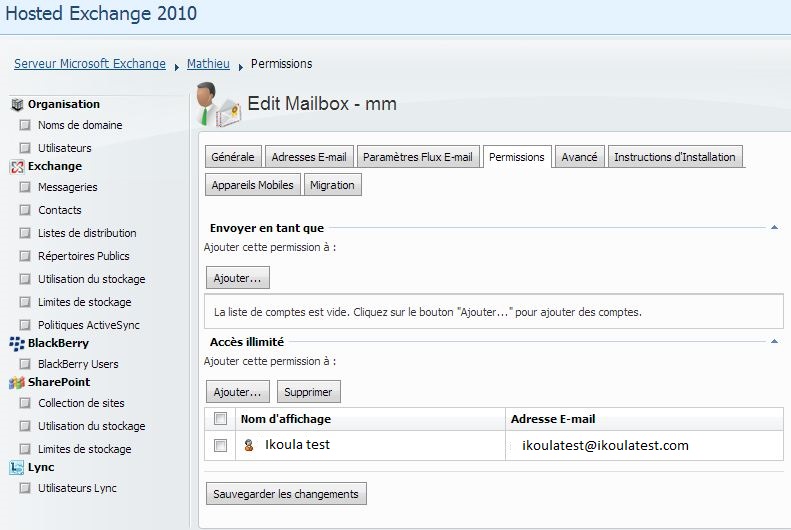Open Listes de distribution in sidebar
The height and width of the screenshot is (530, 791).
coord(87,233)
